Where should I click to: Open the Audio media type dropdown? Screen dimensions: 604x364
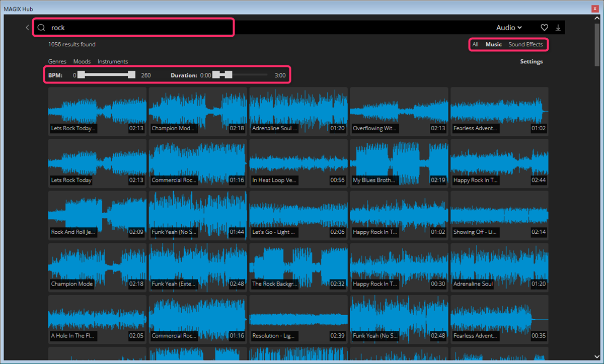tap(509, 28)
